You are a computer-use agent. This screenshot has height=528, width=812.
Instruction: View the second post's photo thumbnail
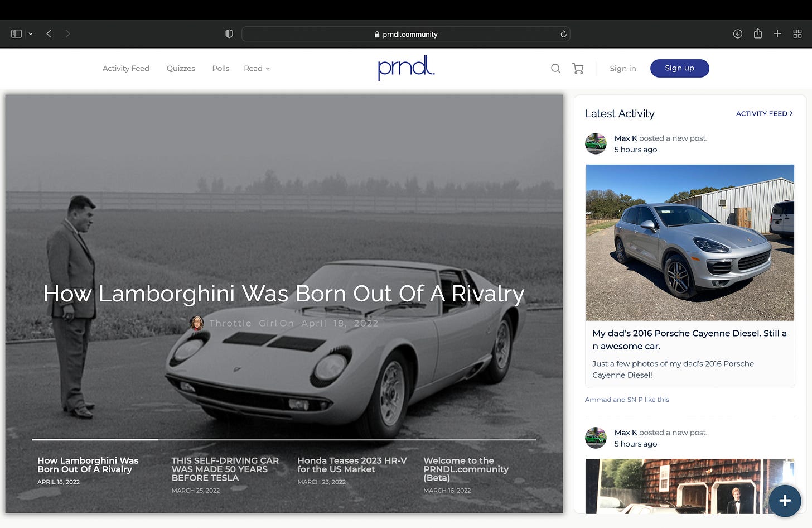click(x=690, y=486)
